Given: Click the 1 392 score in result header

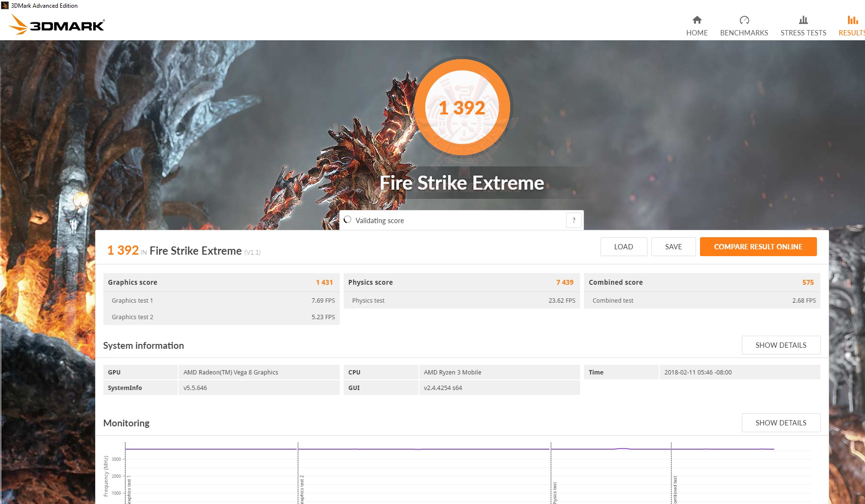Looking at the screenshot, I should pyautogui.click(x=123, y=250).
